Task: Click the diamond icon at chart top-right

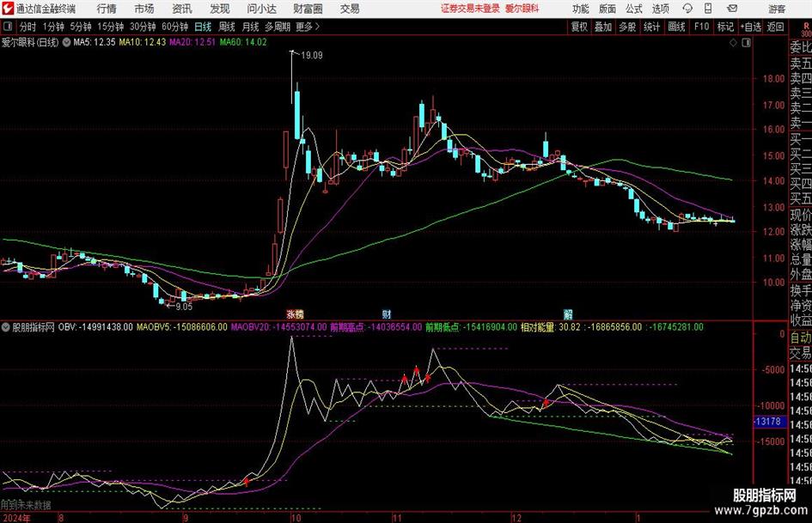Action: click(x=733, y=43)
